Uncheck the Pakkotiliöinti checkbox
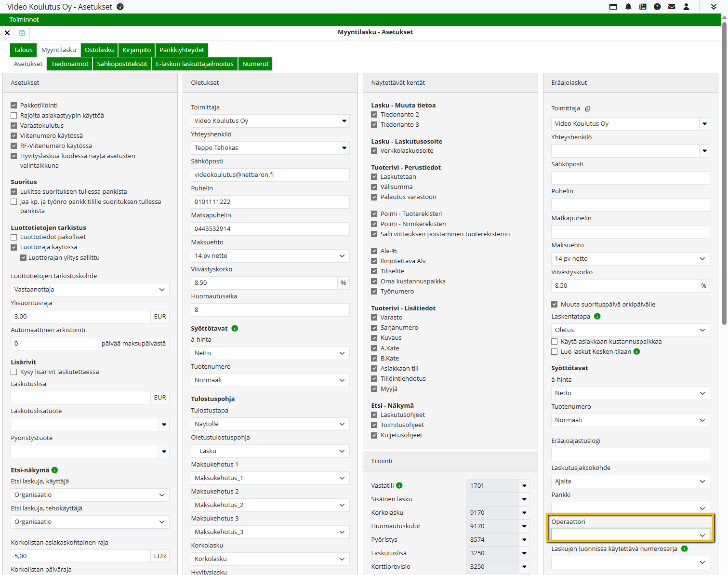The image size is (728, 575). (x=14, y=105)
